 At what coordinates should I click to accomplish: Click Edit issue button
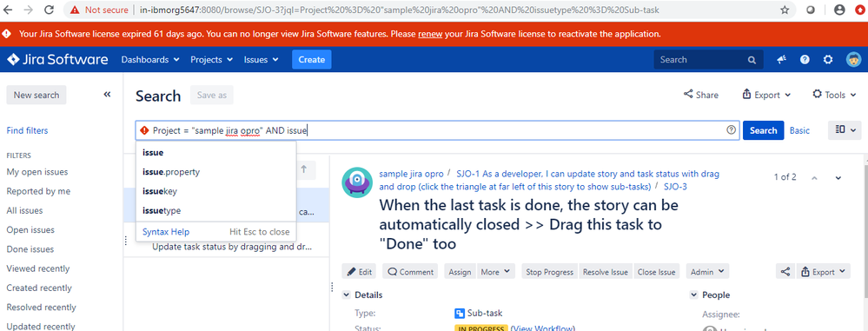tap(359, 271)
